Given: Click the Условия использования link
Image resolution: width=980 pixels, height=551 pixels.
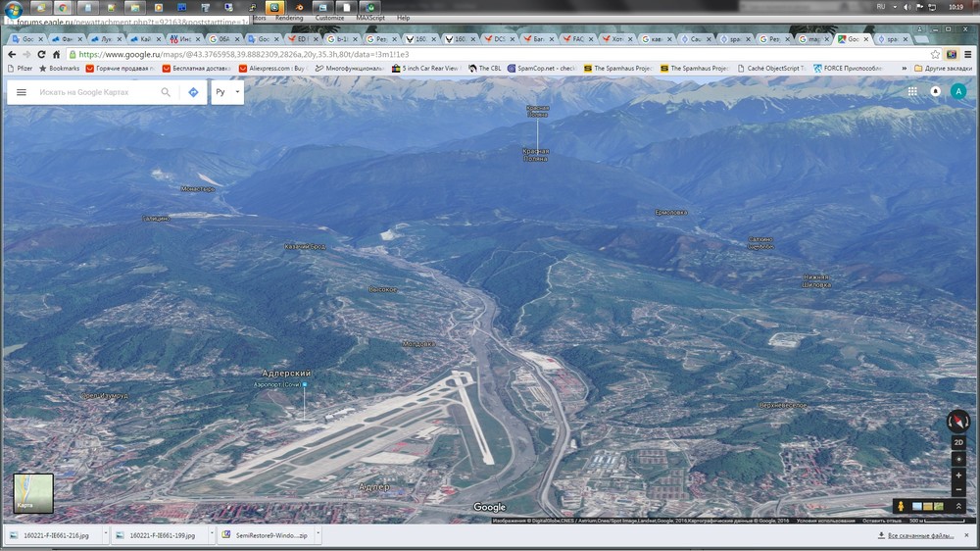Looking at the screenshot, I should point(825,521).
